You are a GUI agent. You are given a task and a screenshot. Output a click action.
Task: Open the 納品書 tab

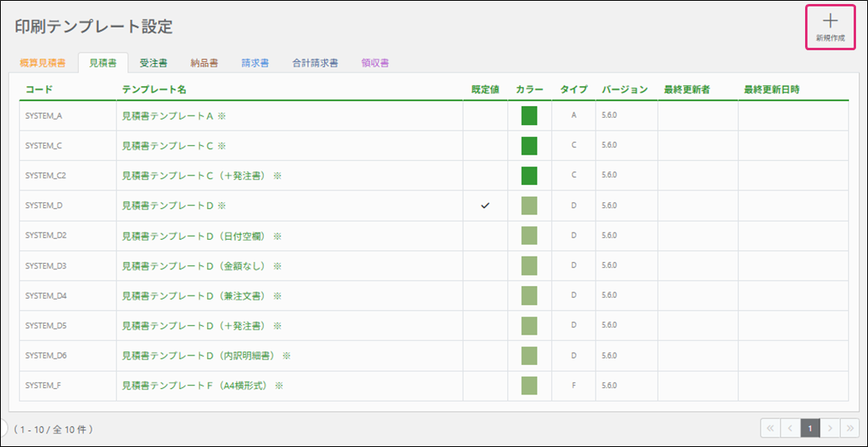coord(204,63)
